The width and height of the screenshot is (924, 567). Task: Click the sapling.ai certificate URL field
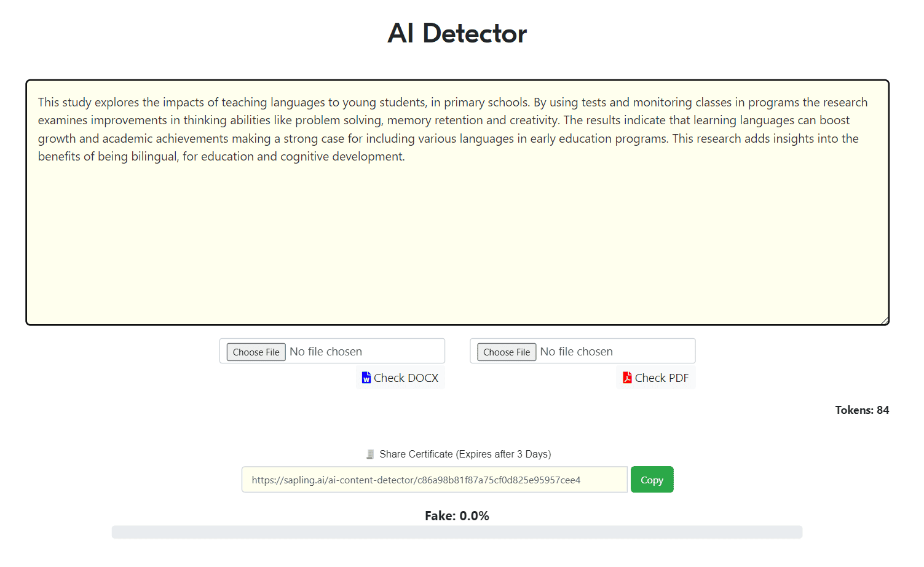point(434,480)
